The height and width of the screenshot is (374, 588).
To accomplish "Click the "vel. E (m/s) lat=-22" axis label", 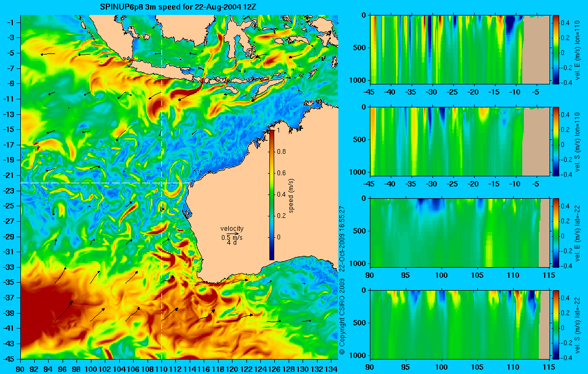I will [x=578, y=234].
